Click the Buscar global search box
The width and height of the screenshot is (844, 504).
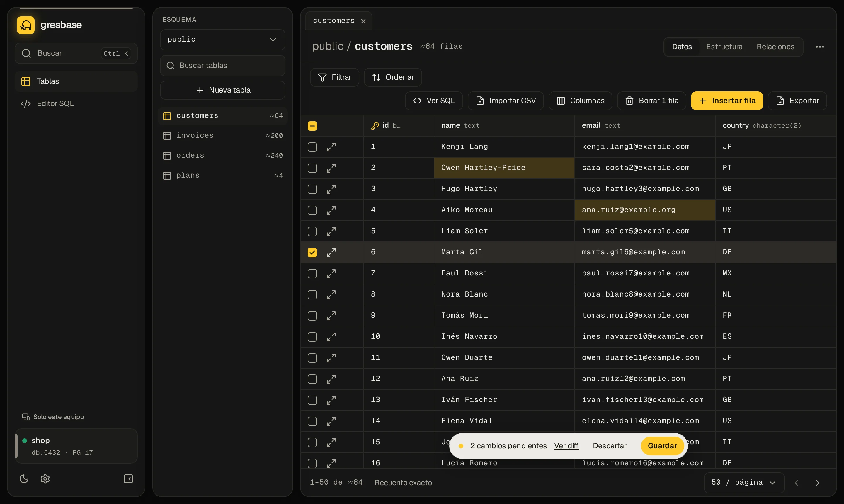(x=76, y=53)
